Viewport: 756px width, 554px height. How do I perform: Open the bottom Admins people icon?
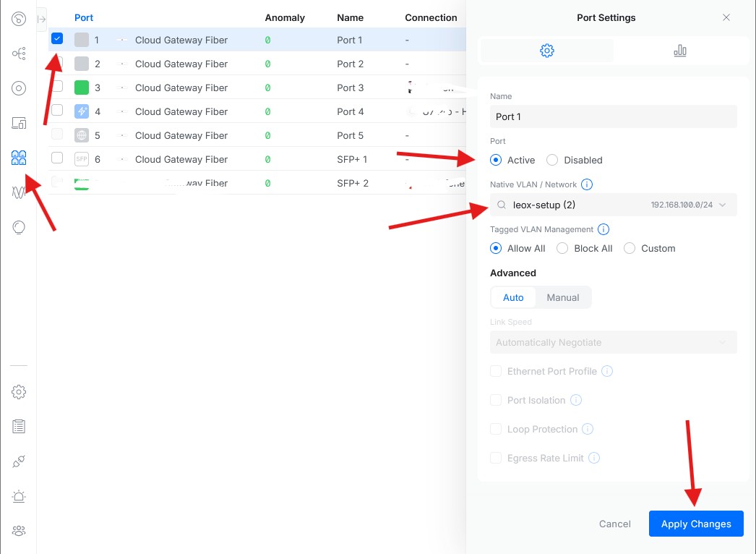pos(18,530)
